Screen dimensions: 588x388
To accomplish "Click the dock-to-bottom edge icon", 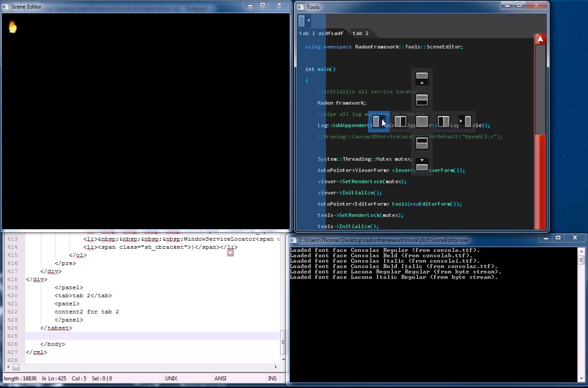I will tap(422, 164).
